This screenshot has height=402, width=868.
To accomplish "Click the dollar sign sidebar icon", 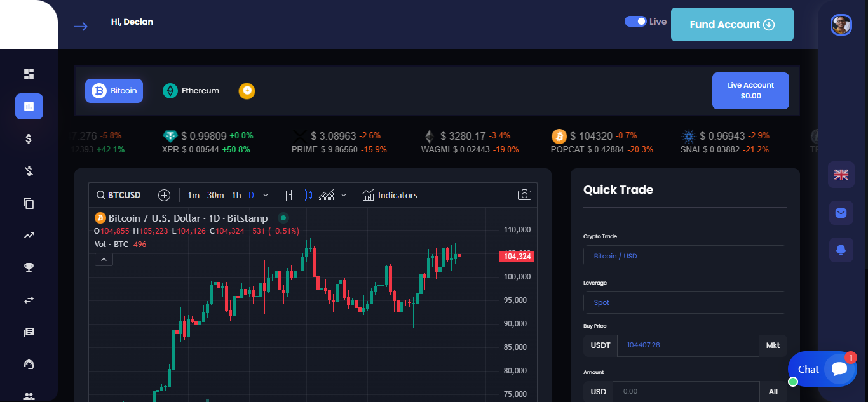I will (x=29, y=138).
